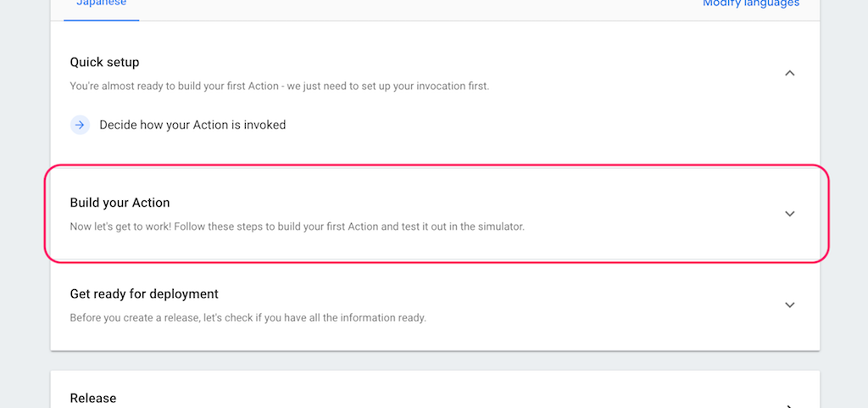
Task: Collapse the Quick setup section chevron
Action: (x=790, y=73)
